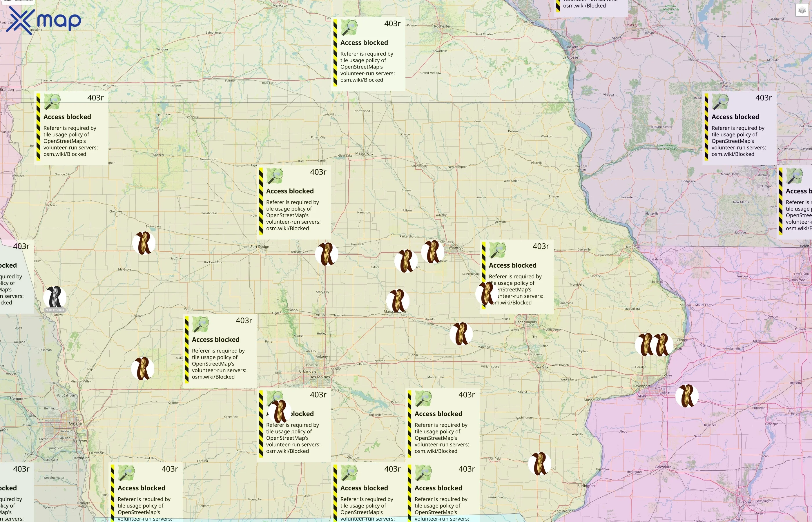
Task: Click the Fremont city label
Action: pos(16,399)
